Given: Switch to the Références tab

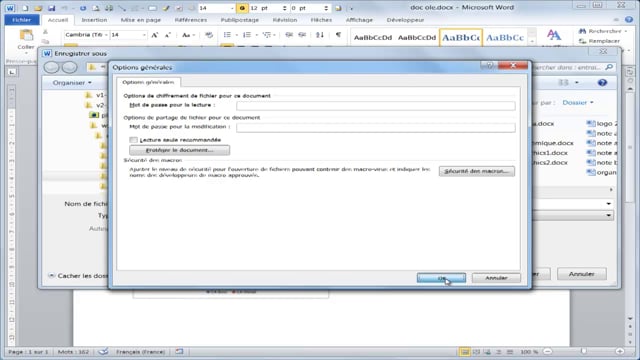Looking at the screenshot, I should (191, 20).
